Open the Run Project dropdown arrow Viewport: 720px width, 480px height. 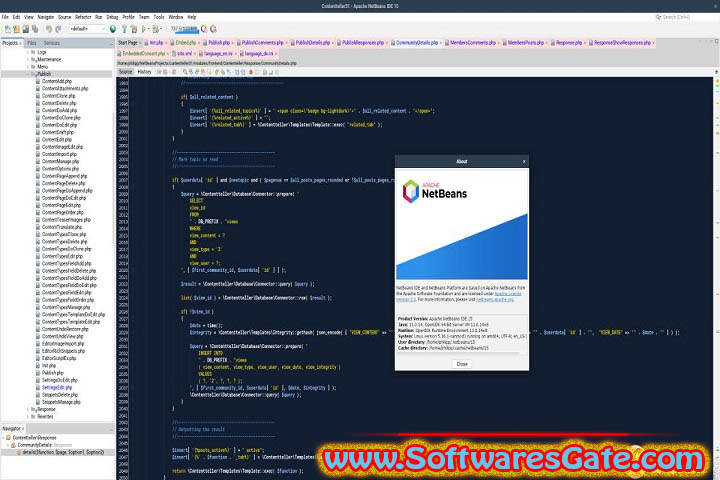148,29
